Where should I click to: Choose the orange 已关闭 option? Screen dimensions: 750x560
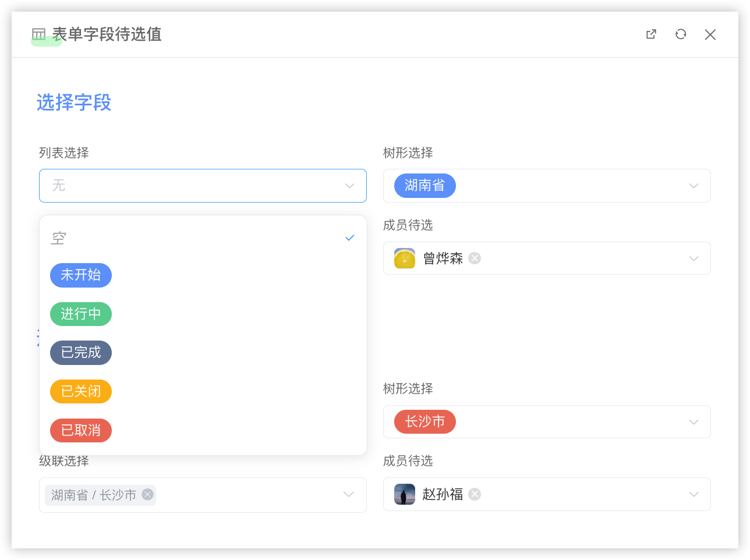pos(81,391)
